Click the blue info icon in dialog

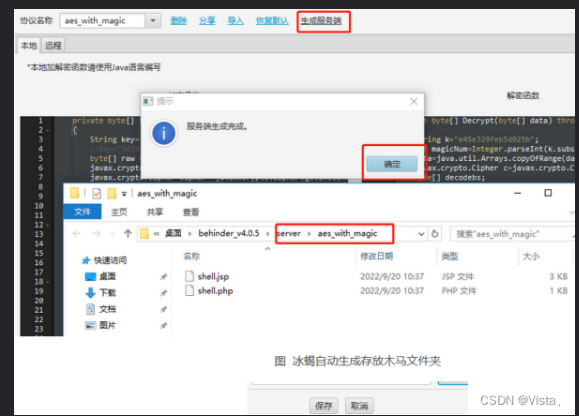click(x=164, y=133)
